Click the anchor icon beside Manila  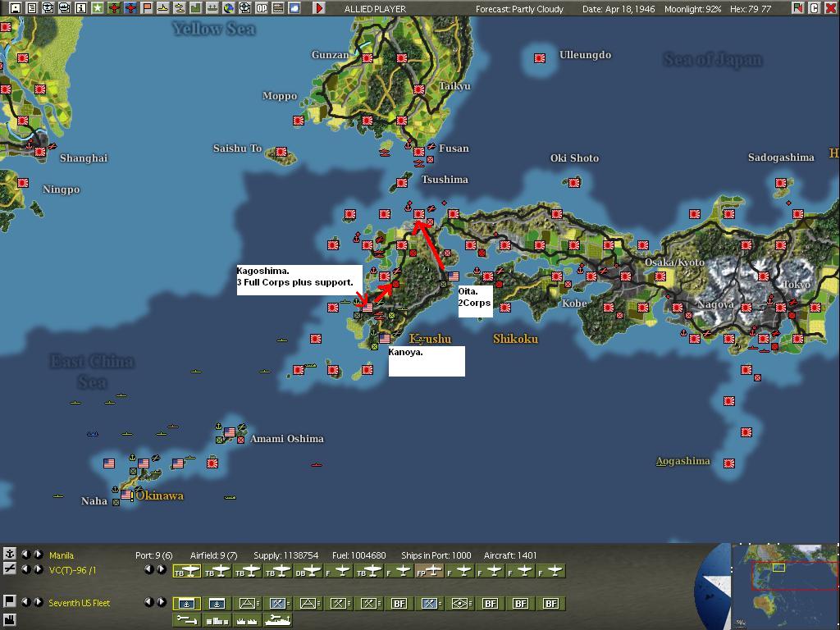tap(9, 554)
